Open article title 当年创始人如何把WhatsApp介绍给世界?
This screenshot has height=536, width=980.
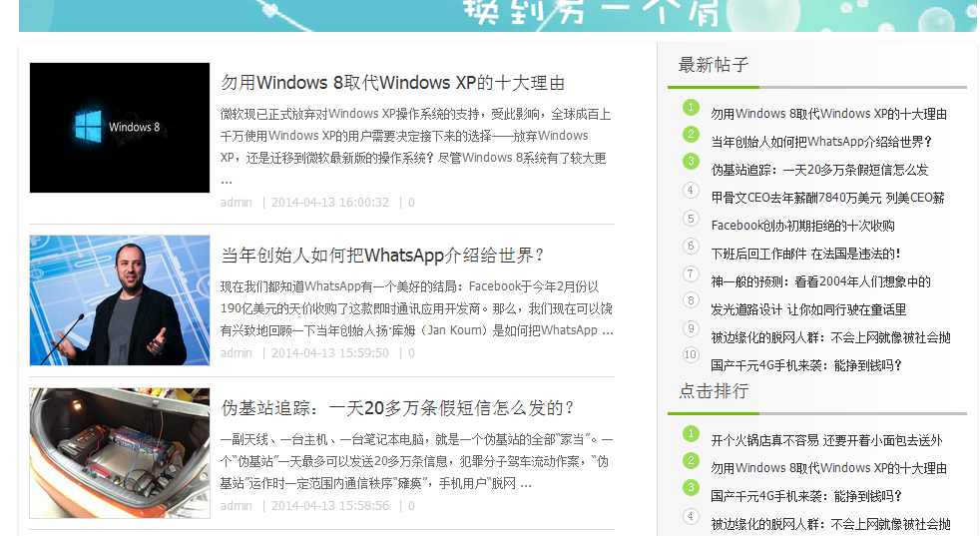click(x=382, y=256)
